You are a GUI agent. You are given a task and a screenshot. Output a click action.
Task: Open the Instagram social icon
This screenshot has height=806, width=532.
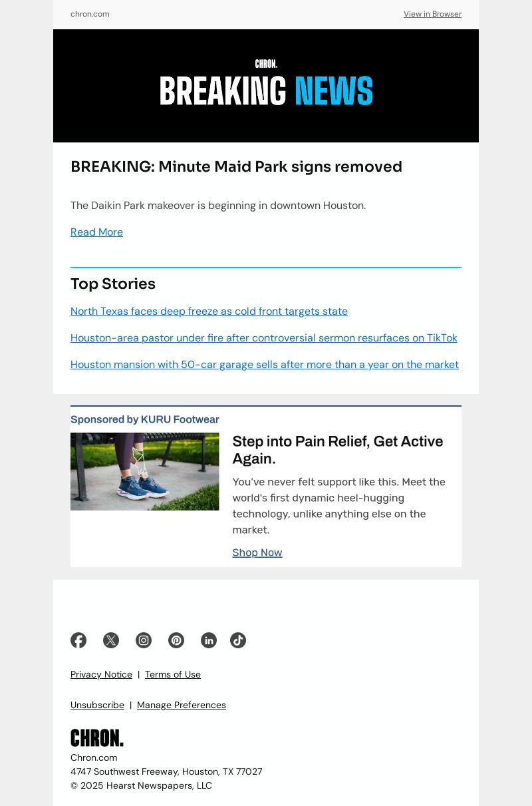pos(144,640)
